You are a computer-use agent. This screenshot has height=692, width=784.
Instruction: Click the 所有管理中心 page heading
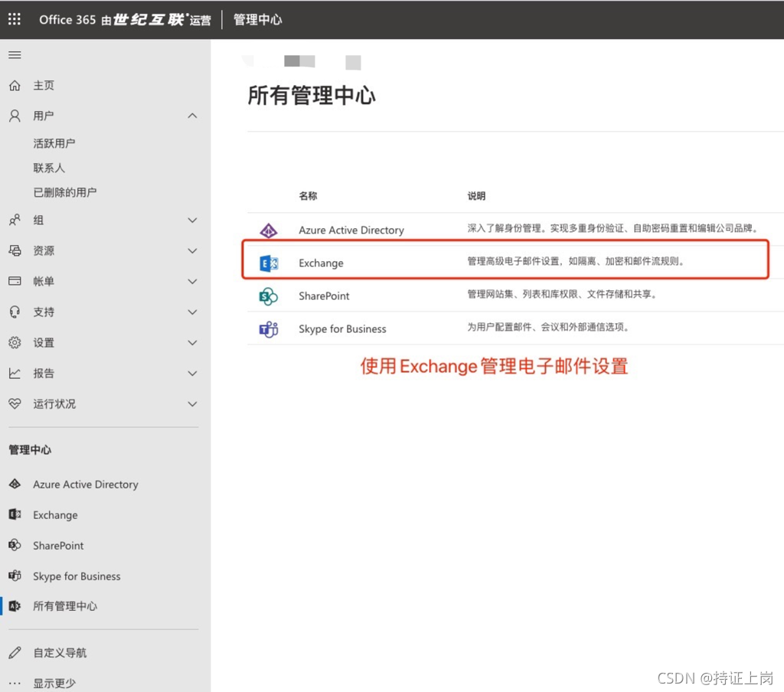312,95
